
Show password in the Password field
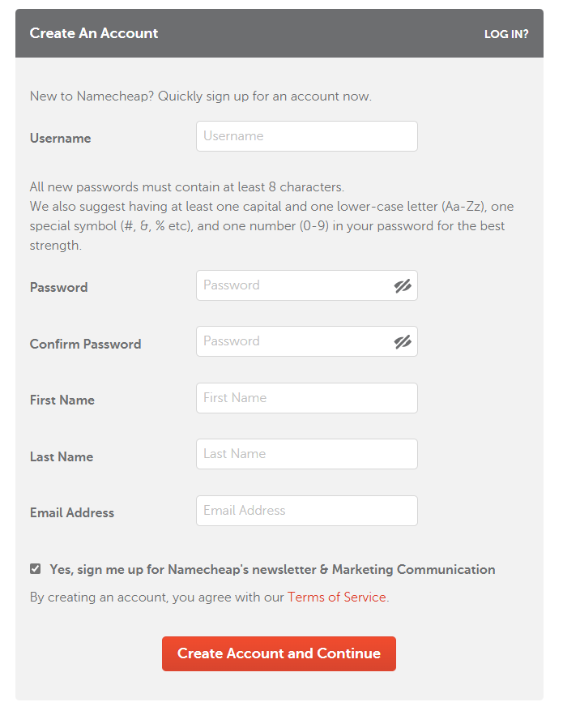(403, 285)
